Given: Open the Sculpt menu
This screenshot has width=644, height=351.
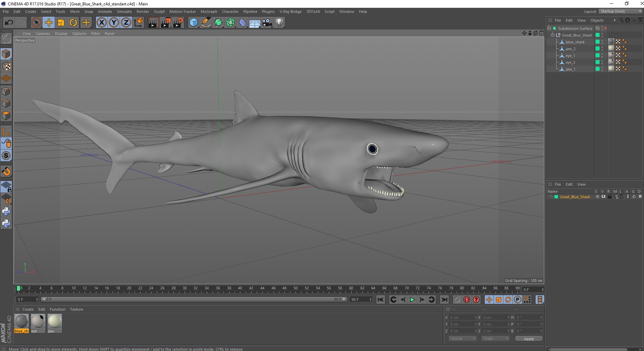Looking at the screenshot, I should coord(159,12).
